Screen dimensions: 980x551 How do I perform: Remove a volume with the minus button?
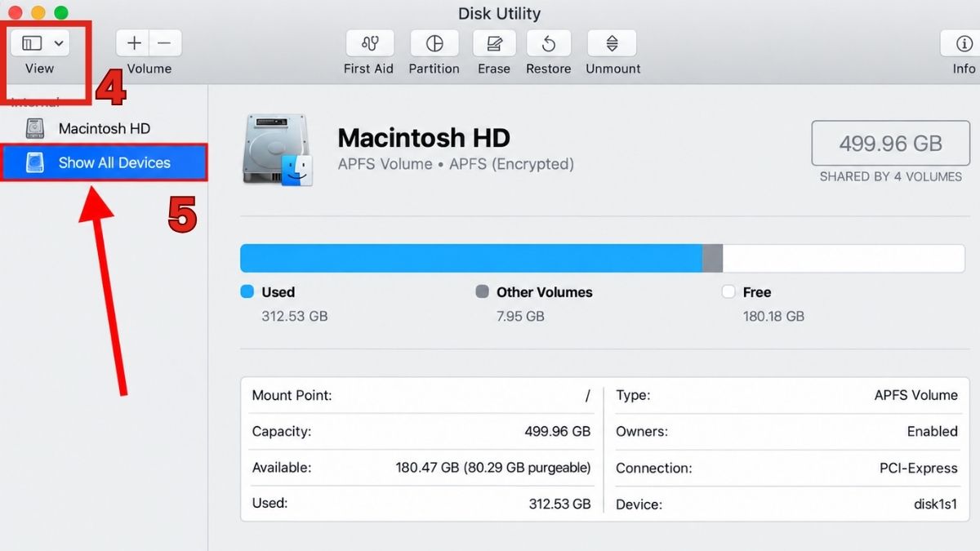(x=165, y=43)
